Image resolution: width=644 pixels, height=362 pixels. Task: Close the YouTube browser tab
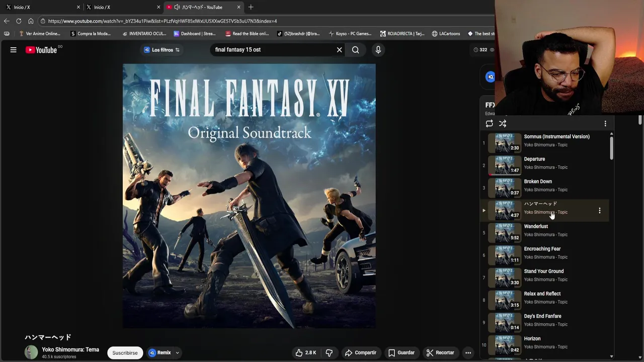pos(238,7)
